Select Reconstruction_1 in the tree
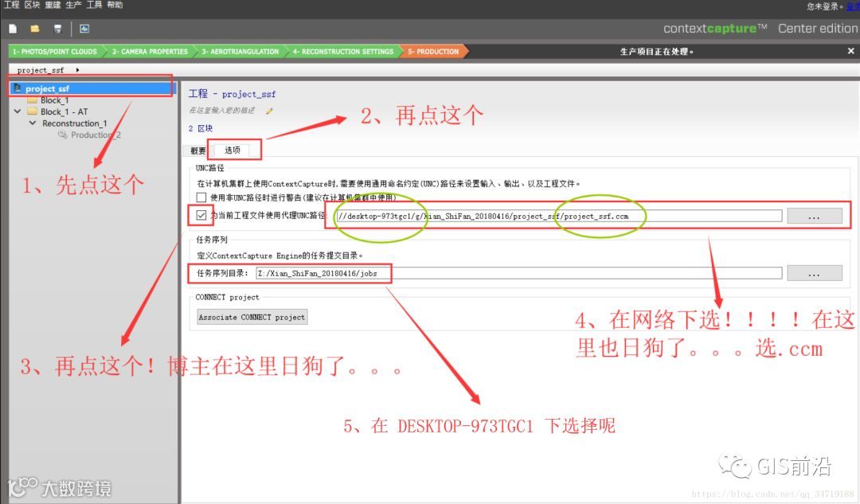860x504 pixels. tap(75, 123)
